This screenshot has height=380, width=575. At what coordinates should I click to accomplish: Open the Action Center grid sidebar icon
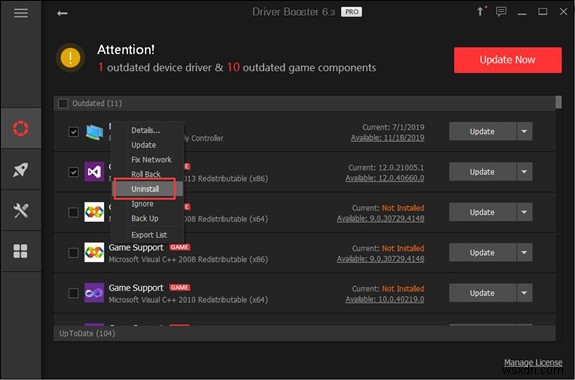coord(21,251)
